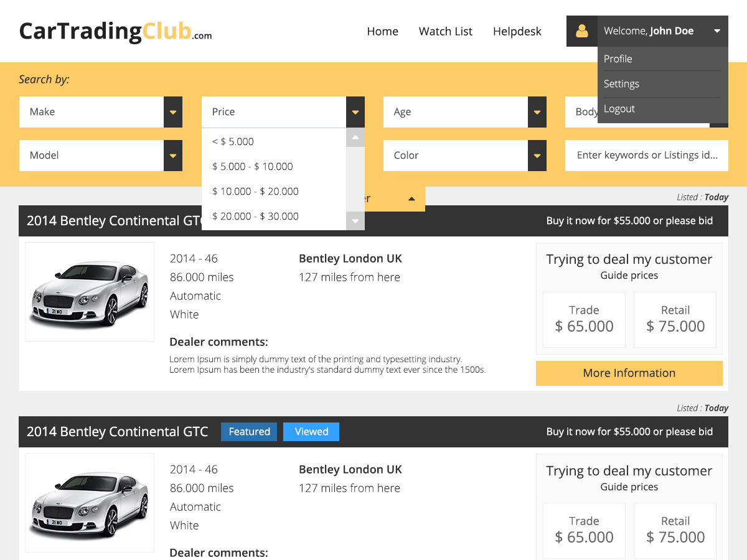Select the $ 5.000 - $ 10.000 price range
Screen dimensions: 747x560
(x=252, y=167)
